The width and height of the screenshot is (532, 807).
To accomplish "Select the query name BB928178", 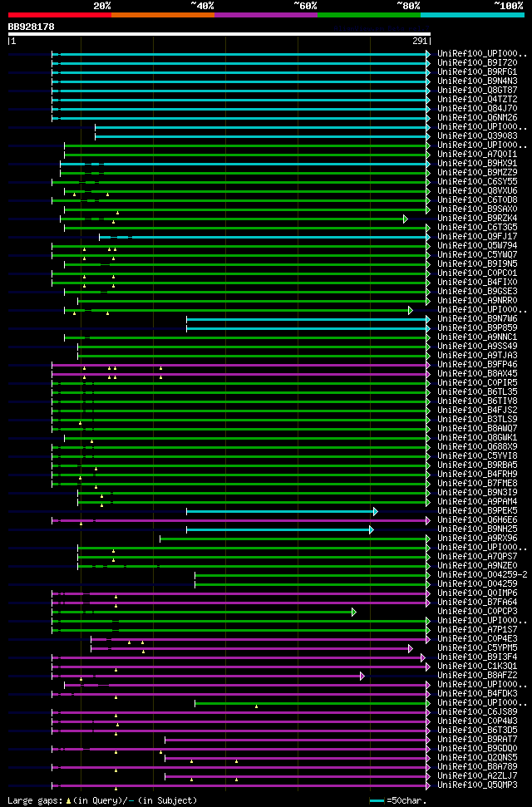I will tap(31, 27).
